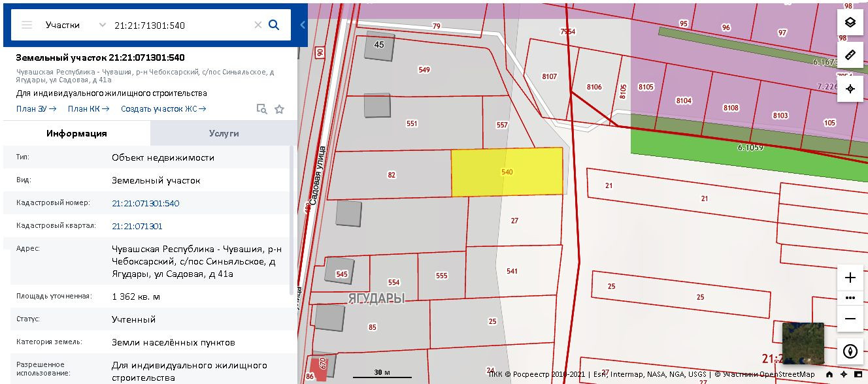Click parcel label 8104 on the map

tap(684, 101)
